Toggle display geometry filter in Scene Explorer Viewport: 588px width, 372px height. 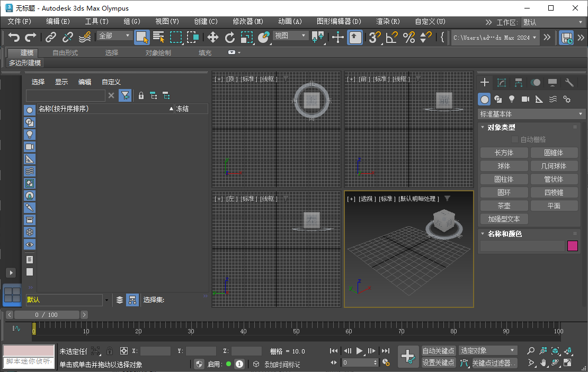[30, 110]
